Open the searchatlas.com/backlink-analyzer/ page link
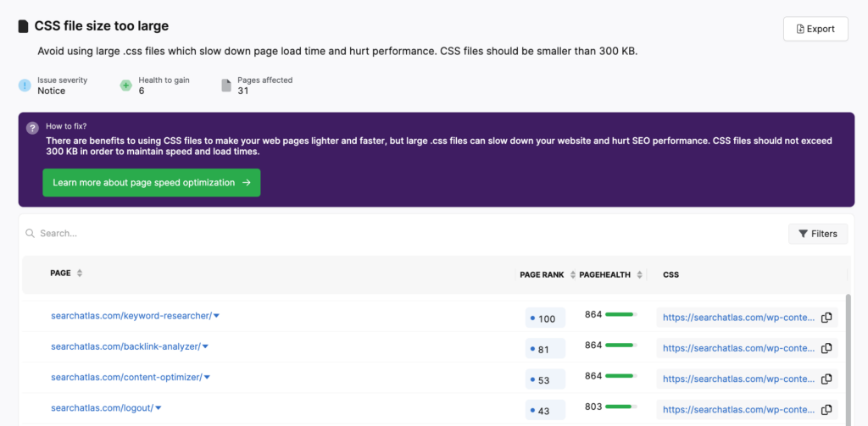The height and width of the screenshot is (426, 868). click(125, 346)
